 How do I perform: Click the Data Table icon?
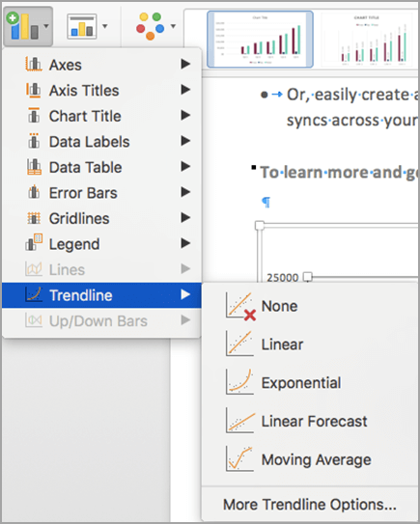pos(34,166)
